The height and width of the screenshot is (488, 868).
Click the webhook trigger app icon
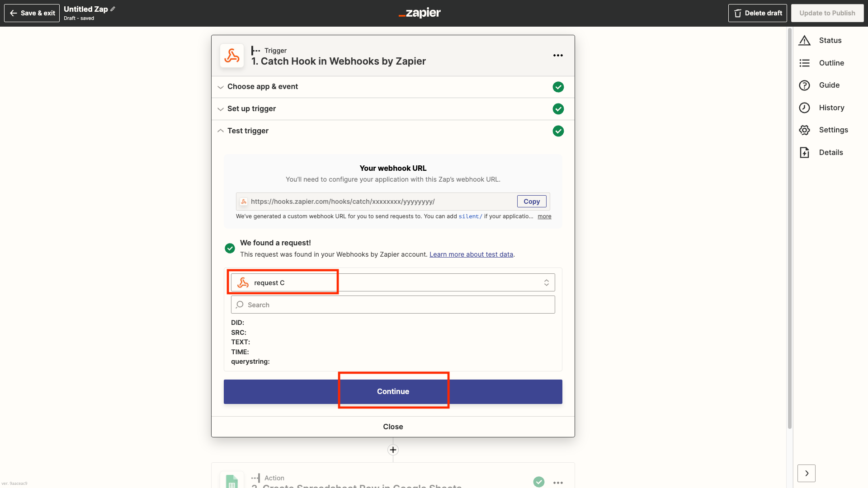tap(231, 56)
